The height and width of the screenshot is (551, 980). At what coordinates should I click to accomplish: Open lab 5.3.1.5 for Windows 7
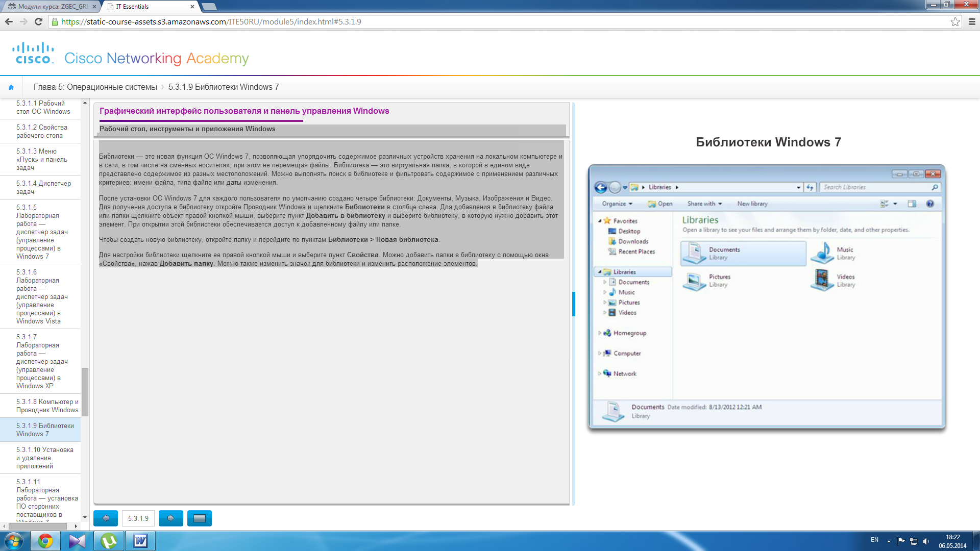click(x=41, y=232)
